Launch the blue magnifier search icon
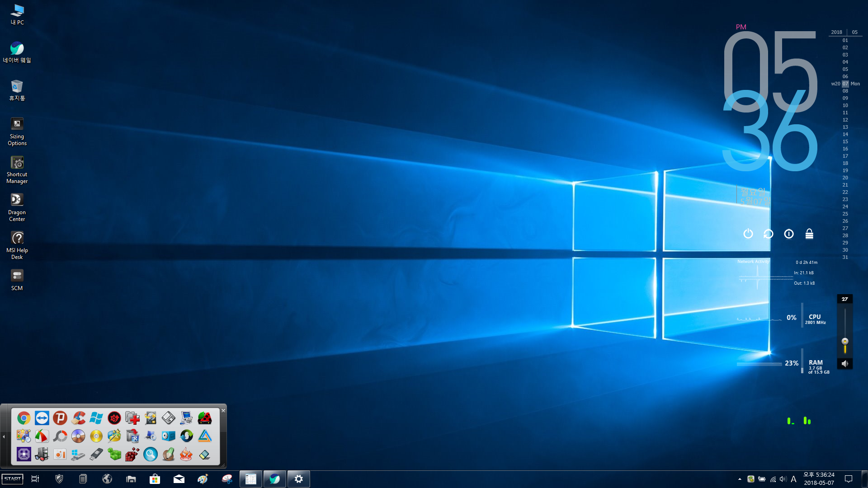 [151, 454]
